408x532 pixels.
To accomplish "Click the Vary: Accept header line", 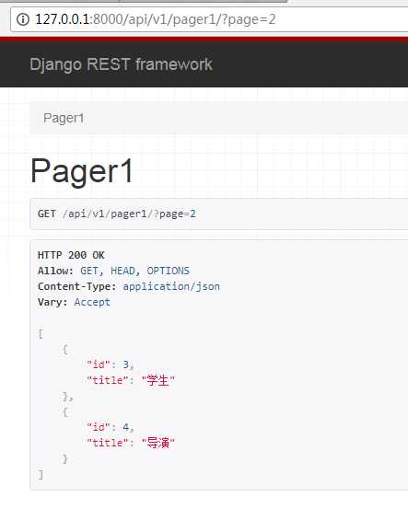I will point(74,302).
